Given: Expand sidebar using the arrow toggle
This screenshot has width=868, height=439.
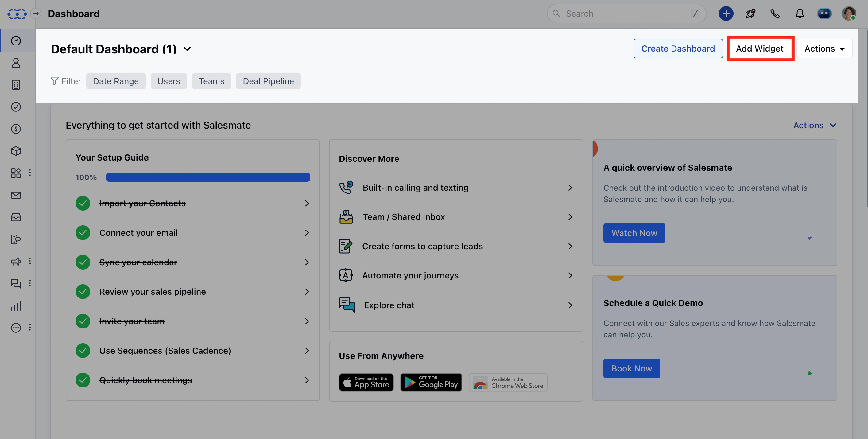Looking at the screenshot, I should [x=35, y=14].
